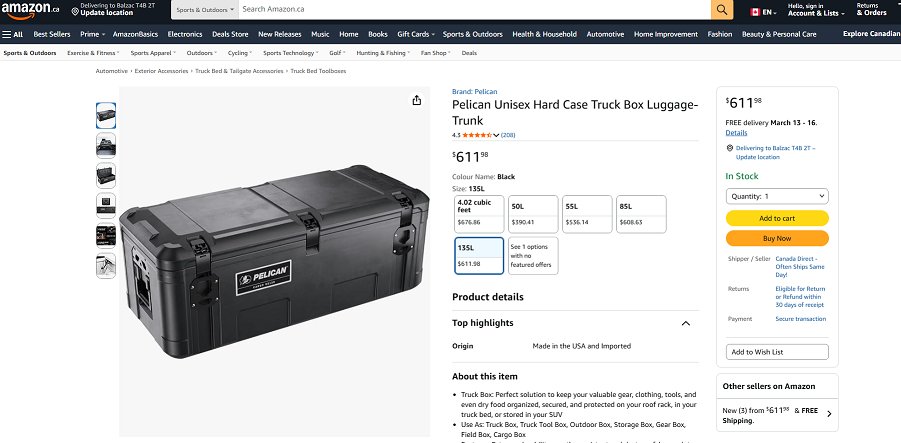The image size is (901, 443).
Task: Open the All hamburger menu
Action: pyautogui.click(x=13, y=34)
